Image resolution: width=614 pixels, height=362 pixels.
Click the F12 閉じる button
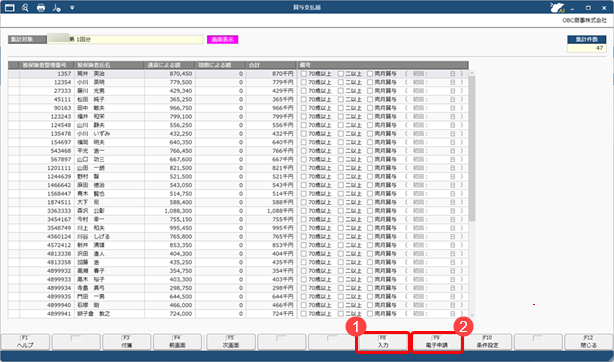pos(589,342)
